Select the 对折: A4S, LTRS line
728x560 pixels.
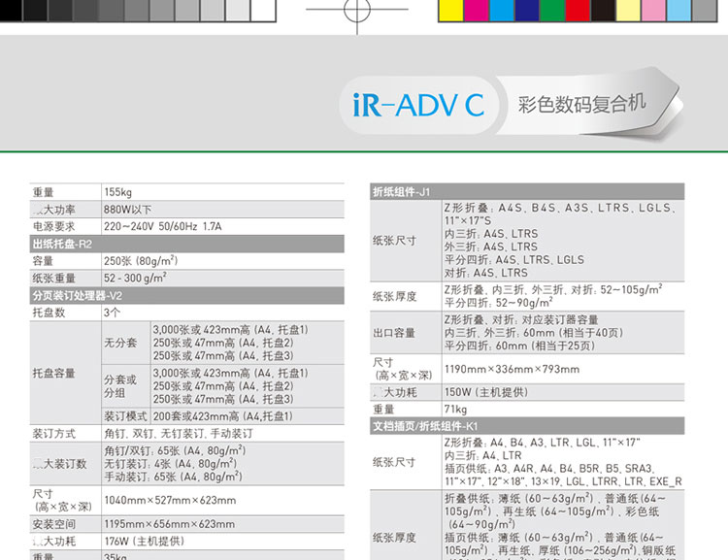pyautogui.click(x=486, y=273)
